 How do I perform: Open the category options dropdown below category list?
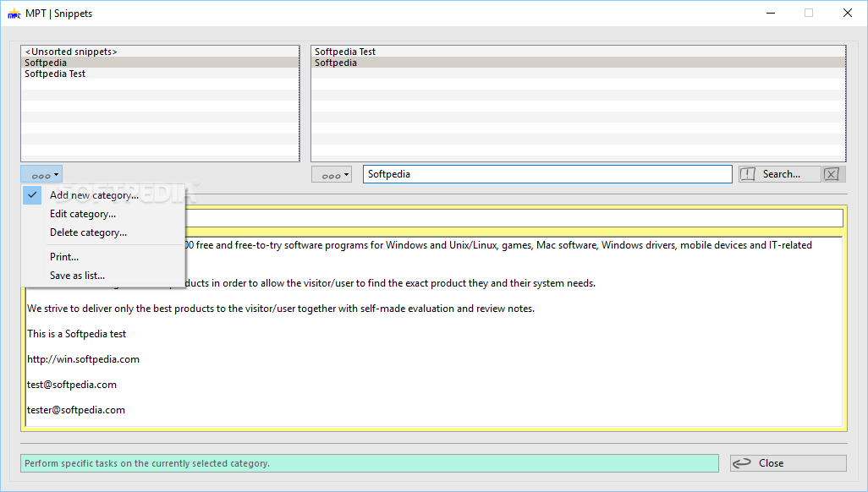(x=41, y=174)
